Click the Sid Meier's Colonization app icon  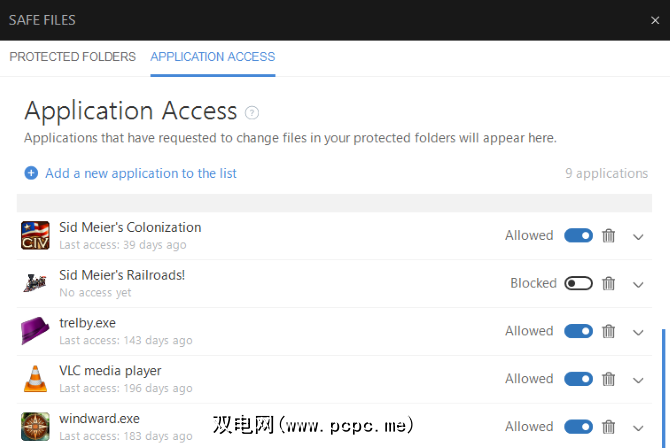(35, 236)
